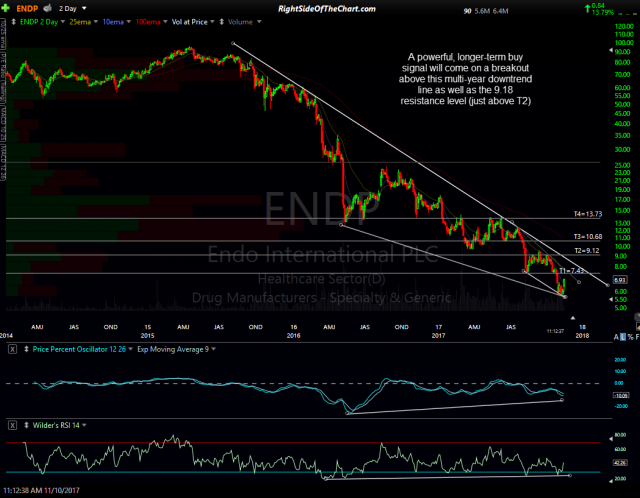The height and width of the screenshot is (498, 640).
Task: Open the 25ema indicator dropdown
Action: (96, 22)
